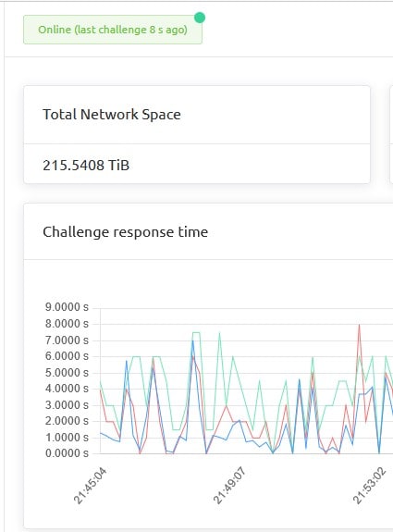The height and width of the screenshot is (532, 393).
Task: Click the 8.0000 s axis label
Action: 67,324
